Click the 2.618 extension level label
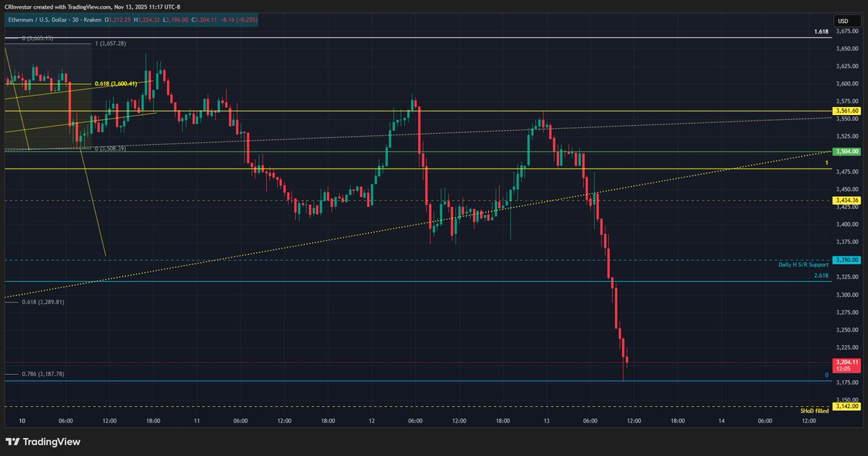 click(821, 276)
